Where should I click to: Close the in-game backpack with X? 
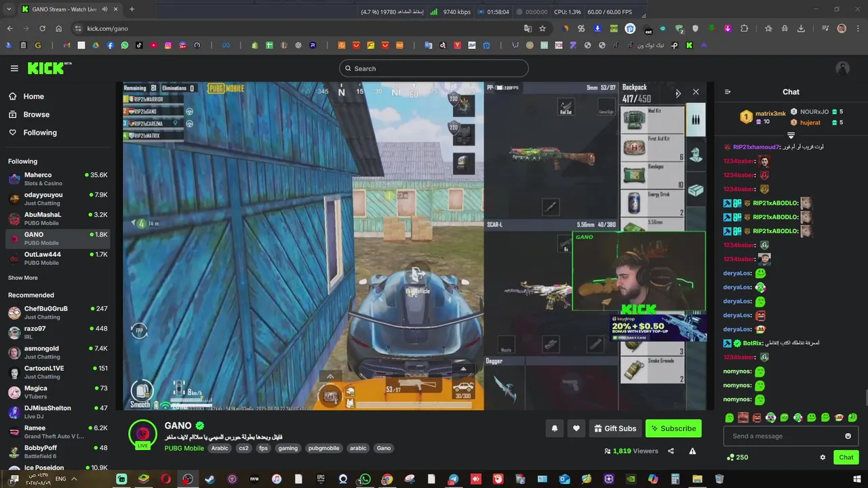[x=696, y=92]
